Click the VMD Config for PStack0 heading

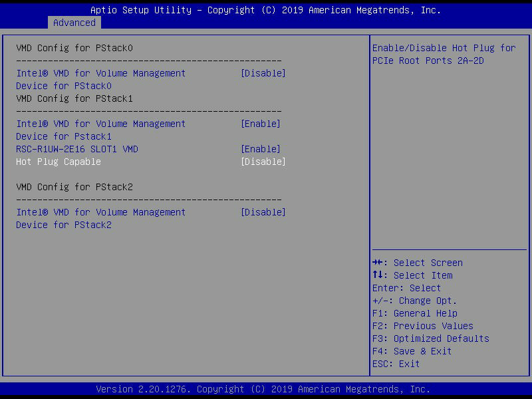coord(74,48)
